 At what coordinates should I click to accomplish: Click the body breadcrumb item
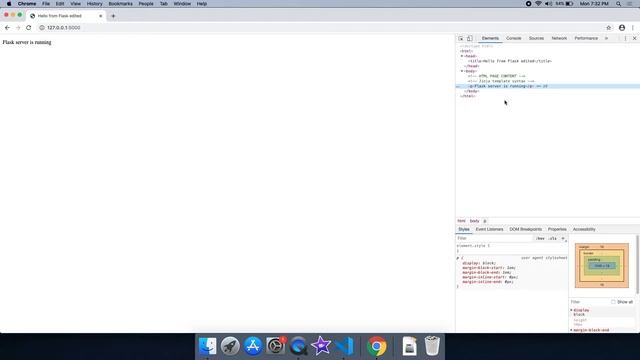tap(474, 221)
